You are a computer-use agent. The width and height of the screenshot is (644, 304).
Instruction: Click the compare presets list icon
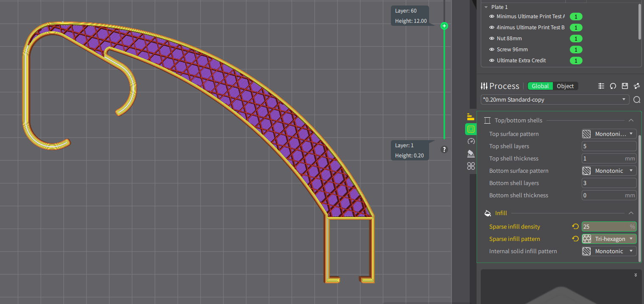click(x=601, y=86)
